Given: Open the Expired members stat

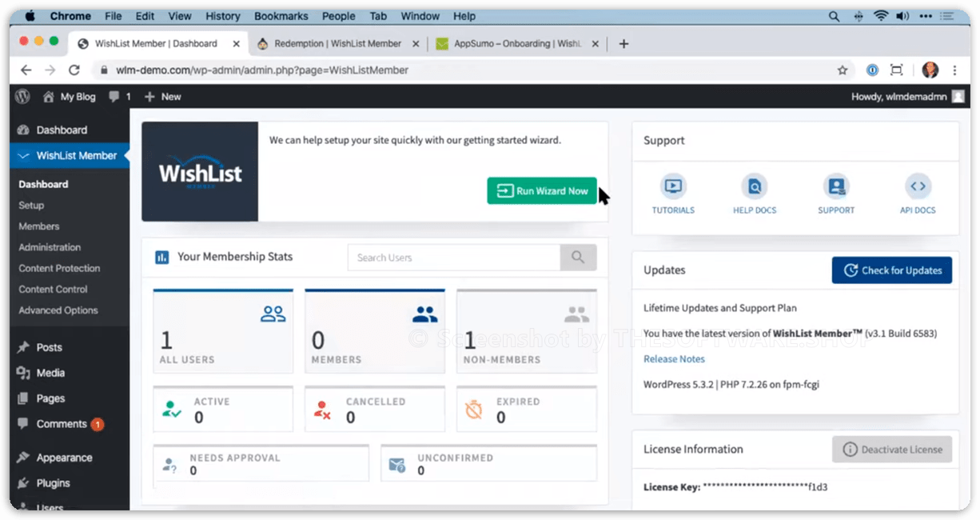Looking at the screenshot, I should point(527,409).
